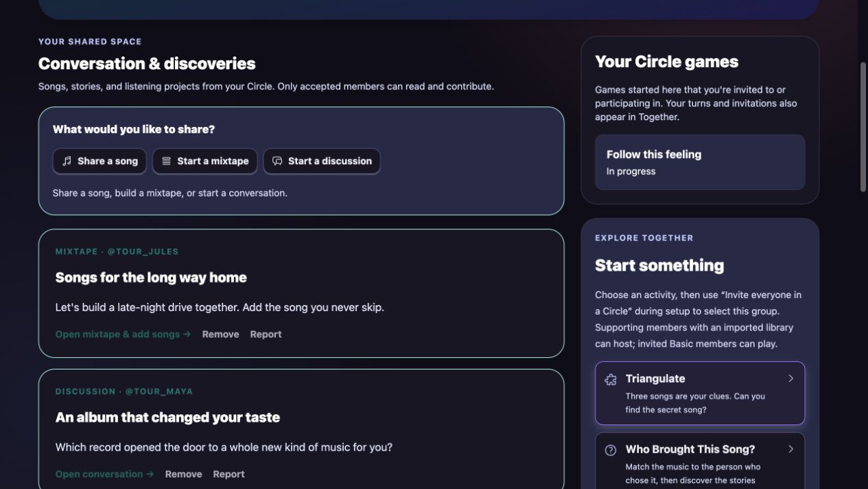The height and width of the screenshot is (489, 868).
Task: Click the puzzle piece icon beside Triangulate
Action: (611, 379)
